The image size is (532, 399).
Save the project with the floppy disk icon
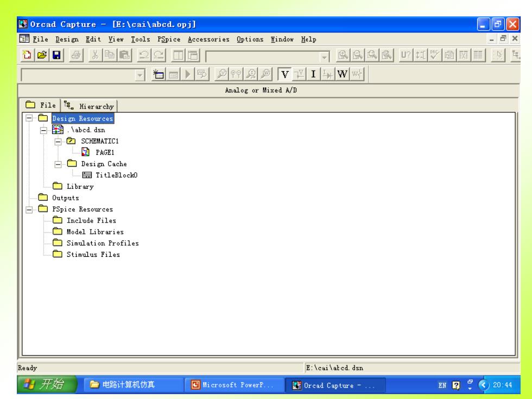[56, 55]
